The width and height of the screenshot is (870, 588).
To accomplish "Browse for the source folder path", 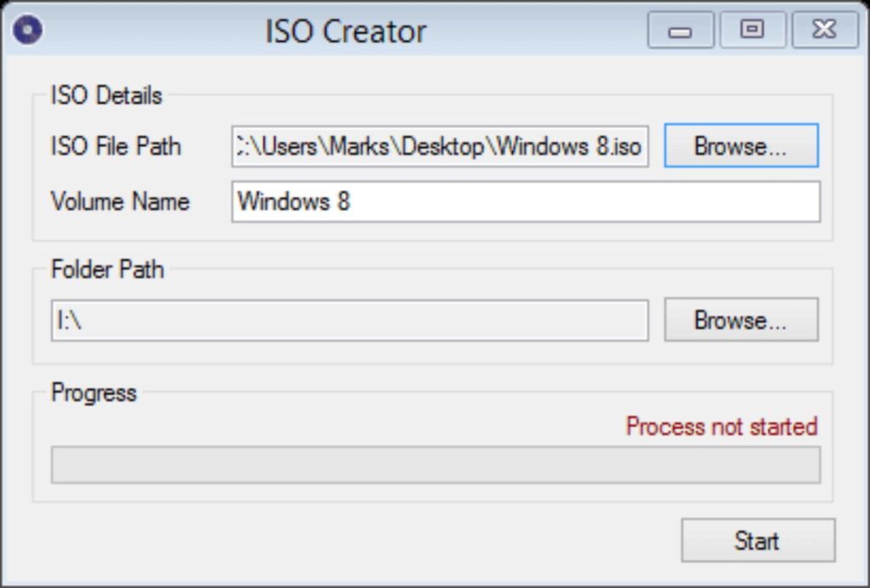I will 740,319.
